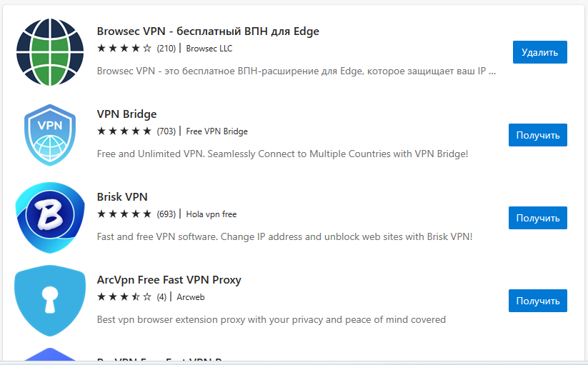Open the Browsec VPN extension title
The height and width of the screenshot is (365, 588).
pos(208,31)
